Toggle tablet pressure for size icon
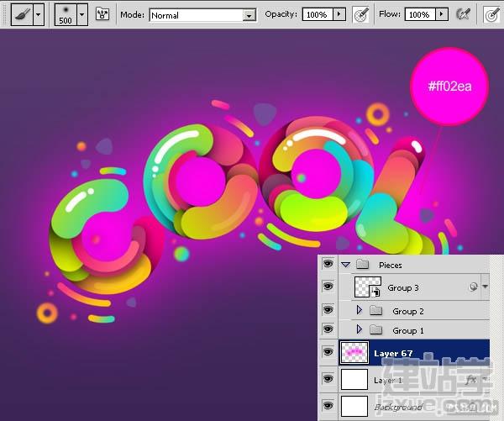504x421 pixels. (491, 15)
